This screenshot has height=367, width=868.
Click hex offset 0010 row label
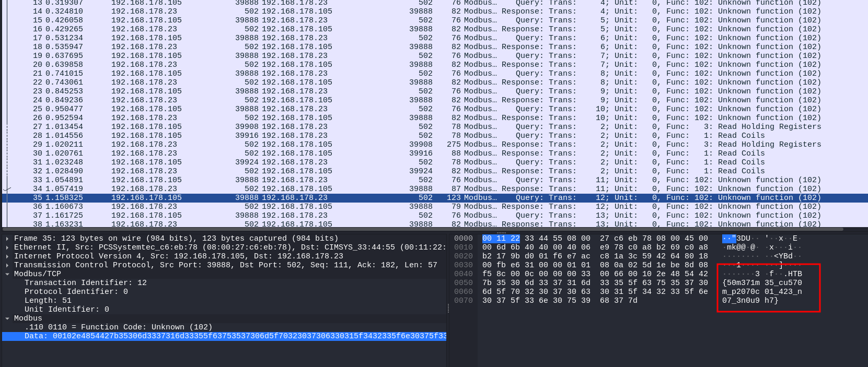(464, 247)
